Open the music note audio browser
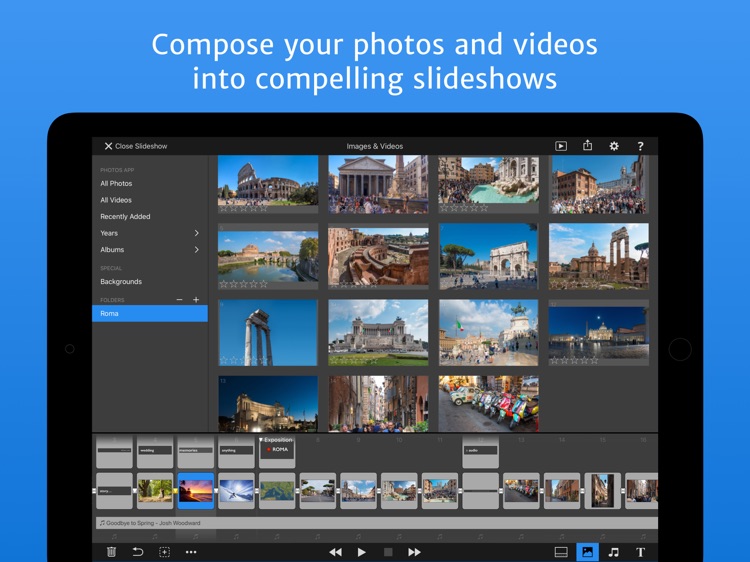This screenshot has width=750, height=562. click(x=613, y=552)
